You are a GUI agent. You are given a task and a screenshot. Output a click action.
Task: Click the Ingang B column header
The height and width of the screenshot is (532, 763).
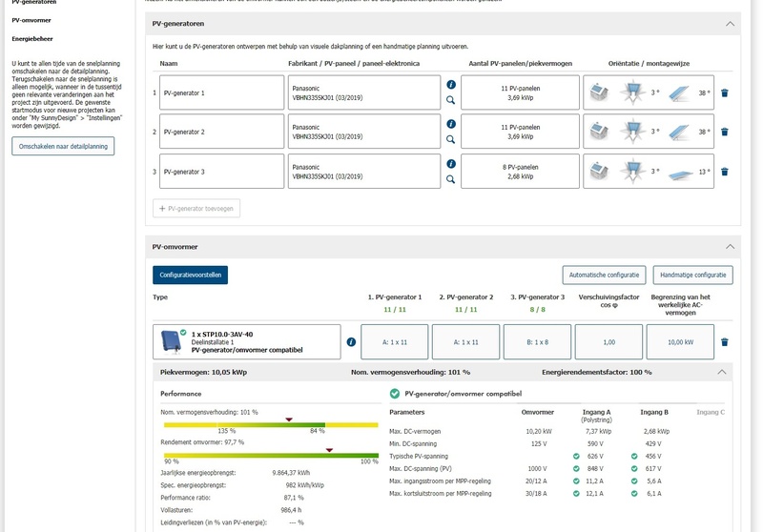click(x=654, y=413)
